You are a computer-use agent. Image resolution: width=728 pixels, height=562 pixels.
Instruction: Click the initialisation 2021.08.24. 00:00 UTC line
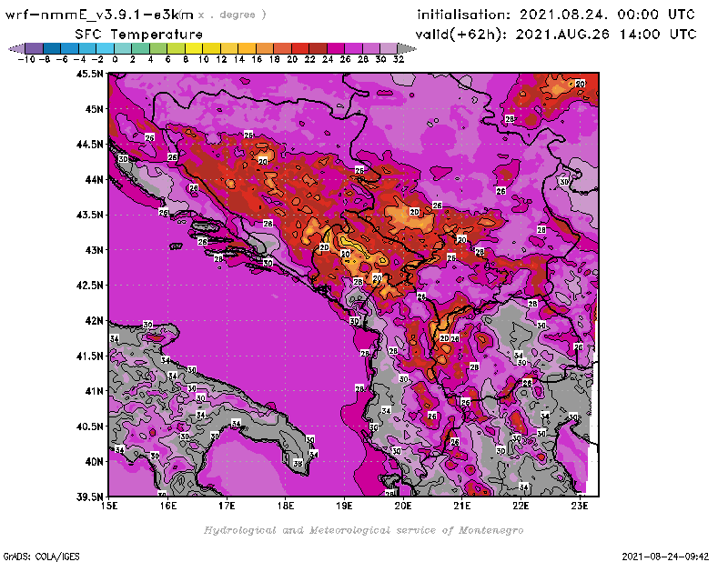556,15
